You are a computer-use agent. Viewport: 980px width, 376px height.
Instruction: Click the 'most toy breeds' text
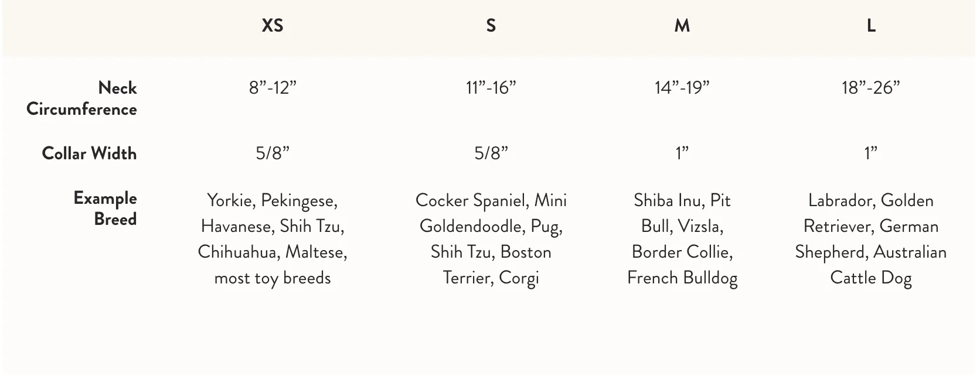(273, 278)
